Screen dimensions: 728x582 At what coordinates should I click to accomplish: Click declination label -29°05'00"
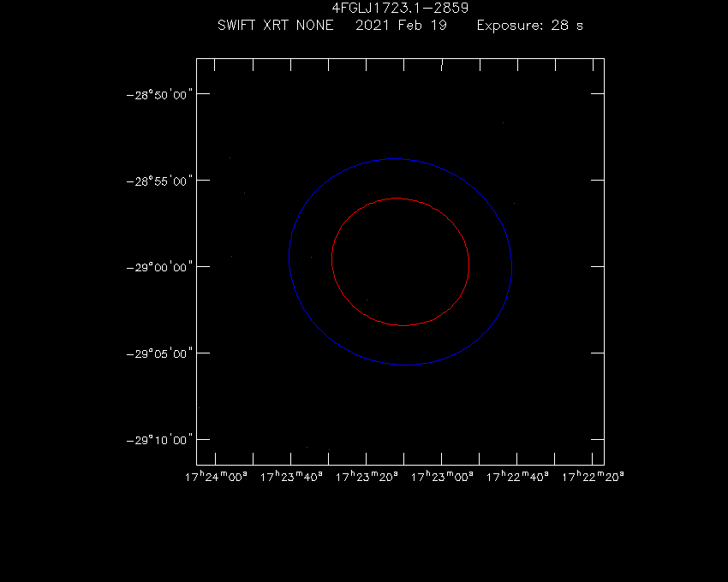[159, 353]
